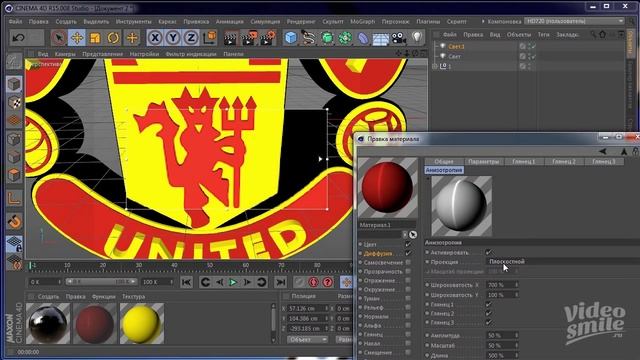Add a light bulb object
The width and height of the screenshot is (640, 360).
tap(417, 38)
